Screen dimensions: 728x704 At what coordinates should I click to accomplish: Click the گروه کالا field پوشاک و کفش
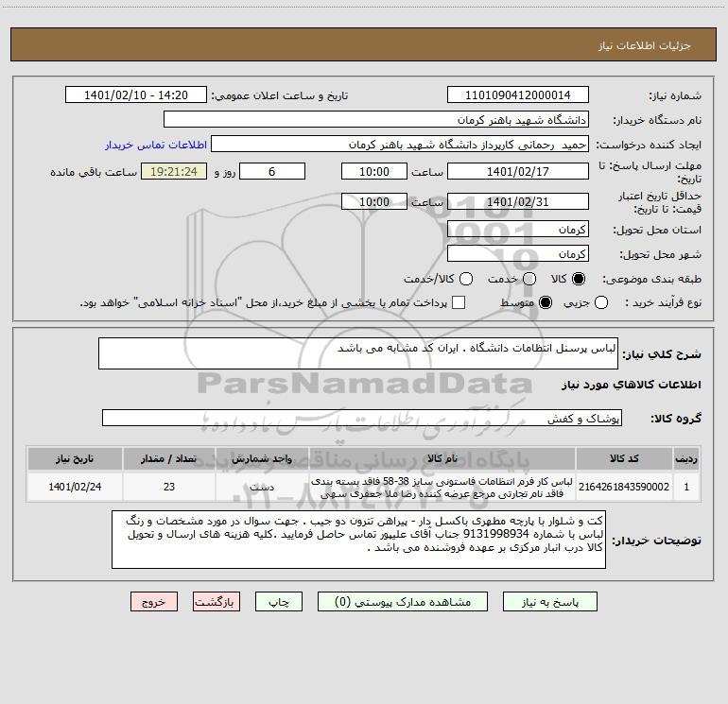(362, 418)
